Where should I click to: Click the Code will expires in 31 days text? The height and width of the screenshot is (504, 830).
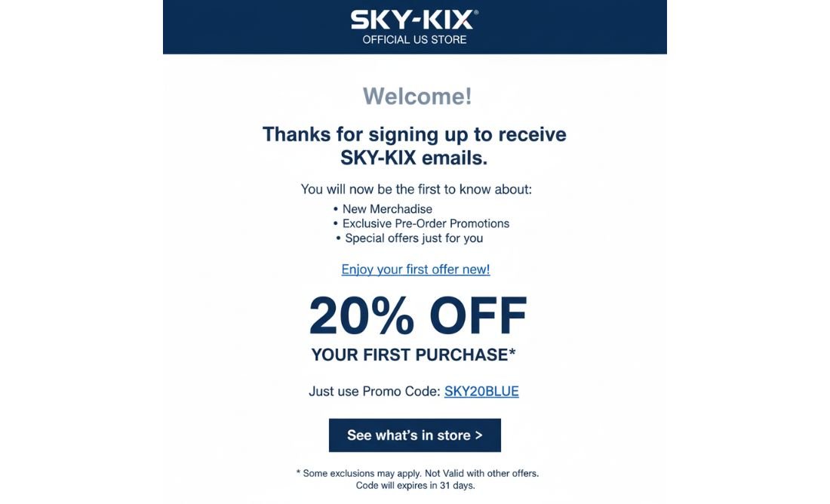(x=416, y=485)
